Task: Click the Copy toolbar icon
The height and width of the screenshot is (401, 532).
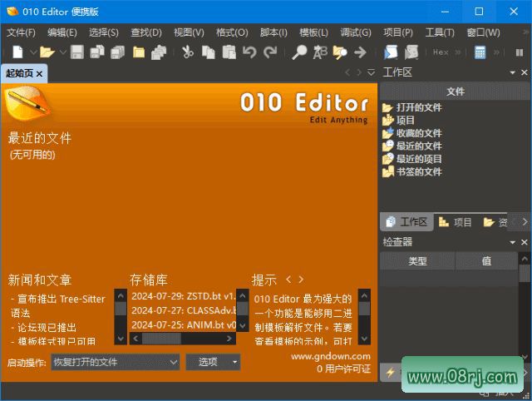Action: point(209,52)
